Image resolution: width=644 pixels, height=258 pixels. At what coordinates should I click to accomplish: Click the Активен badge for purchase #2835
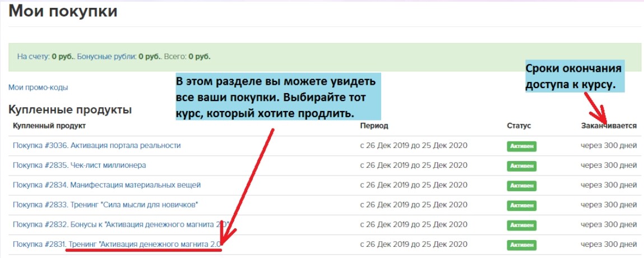pyautogui.click(x=522, y=165)
